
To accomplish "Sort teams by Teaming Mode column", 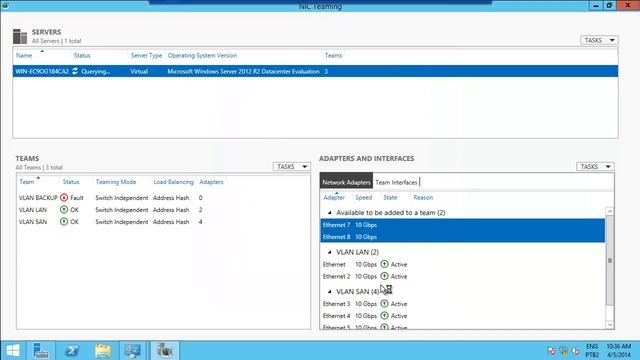I will (116, 182).
